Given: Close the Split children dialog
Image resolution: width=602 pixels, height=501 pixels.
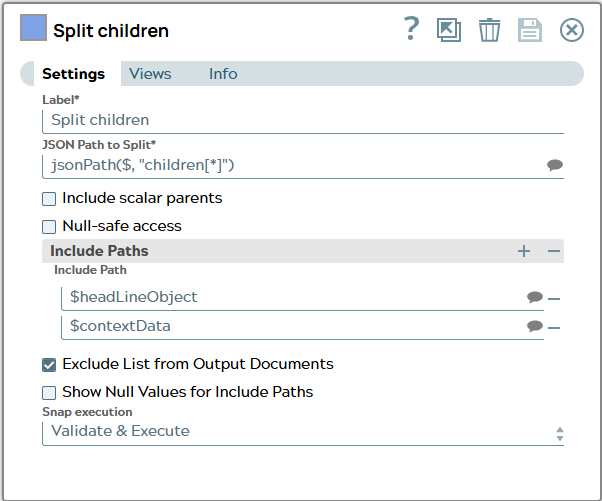Looking at the screenshot, I should point(572,30).
